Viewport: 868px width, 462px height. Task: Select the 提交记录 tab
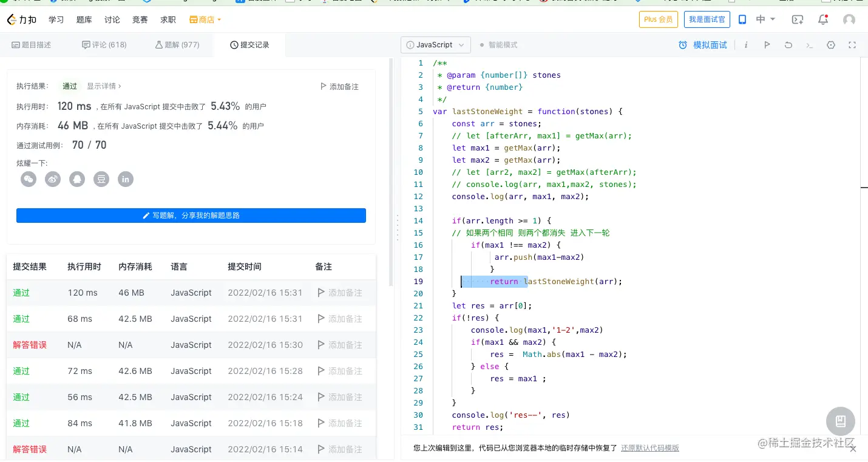tap(249, 45)
